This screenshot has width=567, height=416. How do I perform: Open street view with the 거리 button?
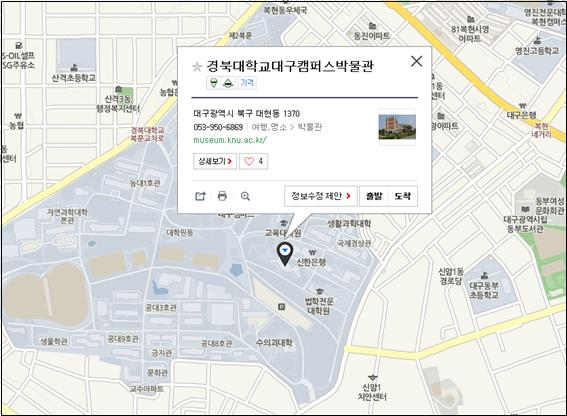(x=247, y=83)
